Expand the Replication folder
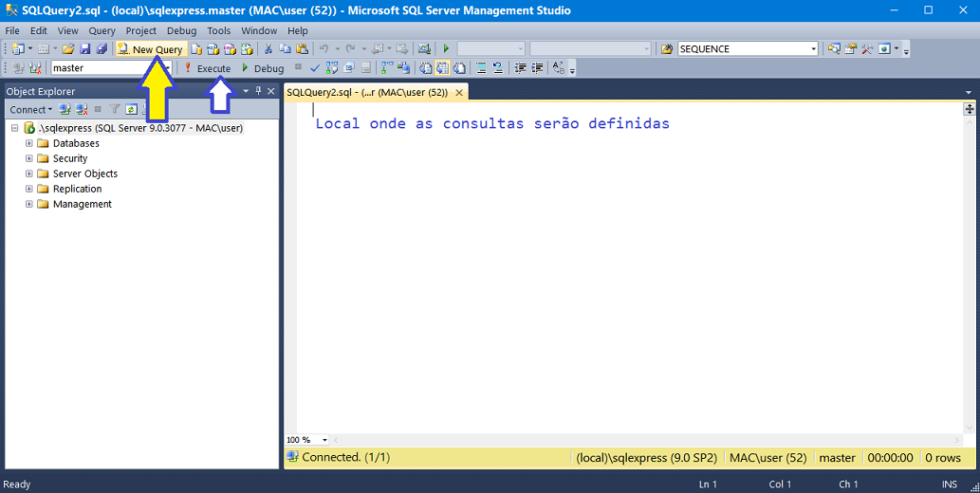 coord(28,189)
